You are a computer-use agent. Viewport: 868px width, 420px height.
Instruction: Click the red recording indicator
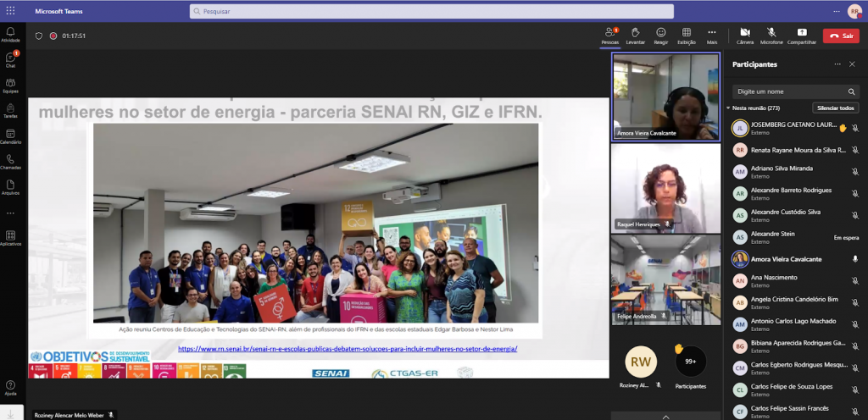[53, 36]
